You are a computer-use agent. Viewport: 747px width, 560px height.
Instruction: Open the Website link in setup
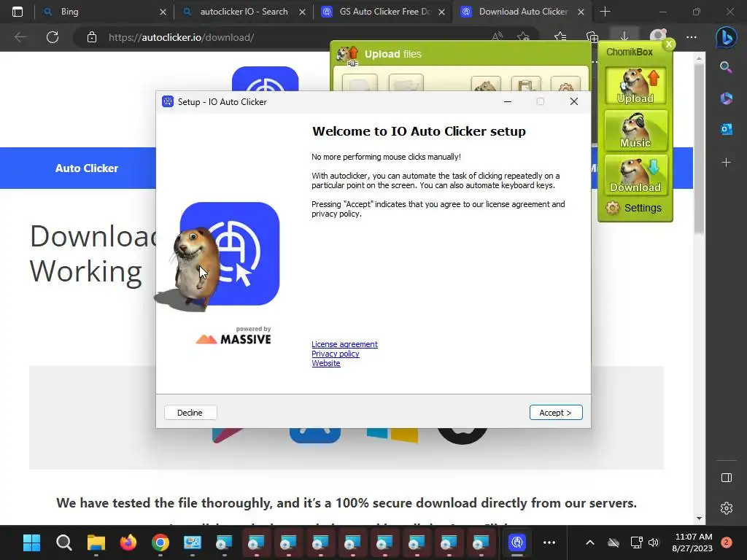(x=326, y=363)
